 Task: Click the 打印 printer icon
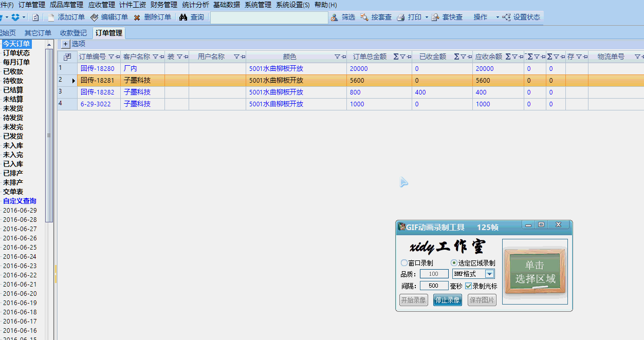(400, 17)
